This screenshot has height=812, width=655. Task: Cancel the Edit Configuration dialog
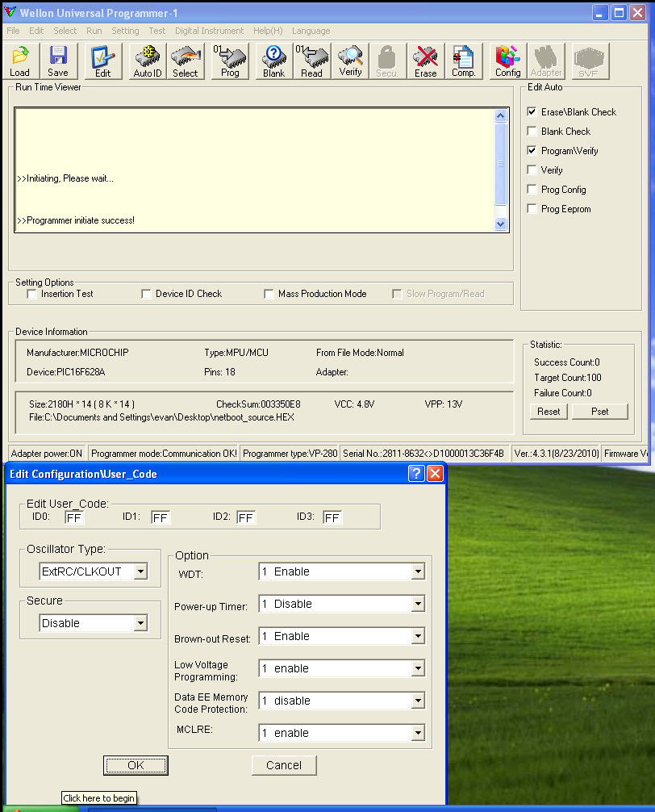point(284,765)
